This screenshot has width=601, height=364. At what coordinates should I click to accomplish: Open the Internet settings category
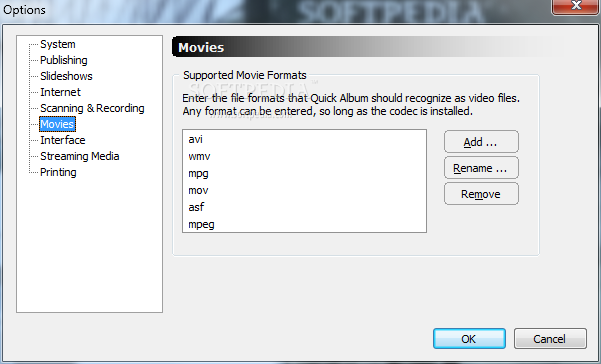click(60, 92)
